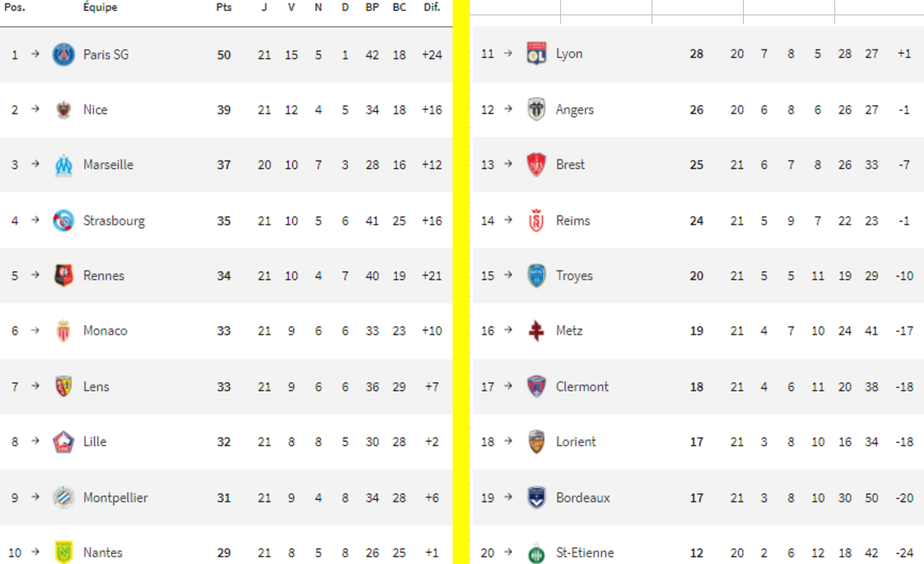Click the Strasbourg club crest
Screen dimensions: 924x564
click(63, 220)
